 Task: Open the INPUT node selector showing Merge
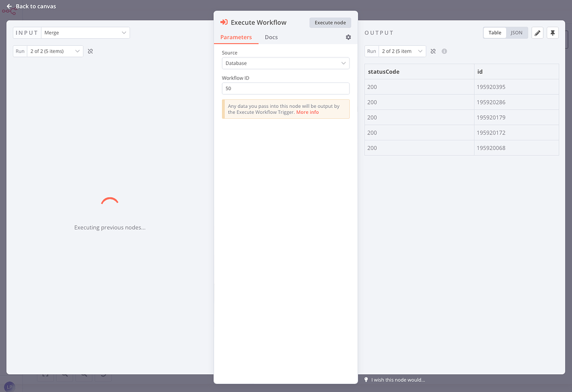(x=85, y=33)
